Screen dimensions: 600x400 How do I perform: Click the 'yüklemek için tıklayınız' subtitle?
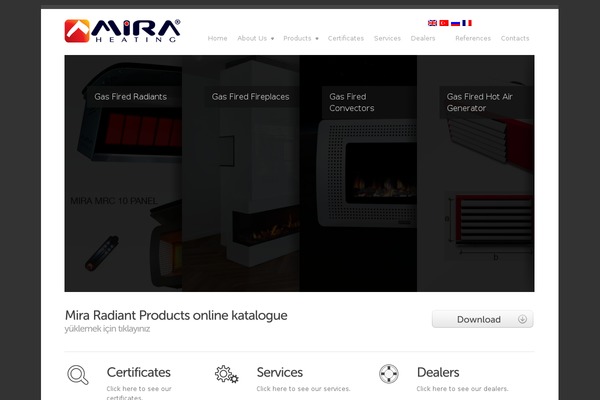(107, 329)
